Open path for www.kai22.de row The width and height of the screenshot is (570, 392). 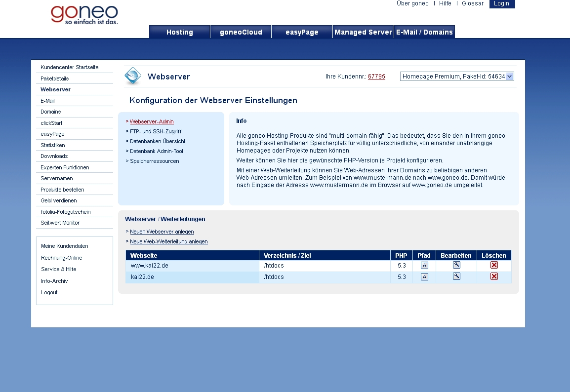(424, 266)
